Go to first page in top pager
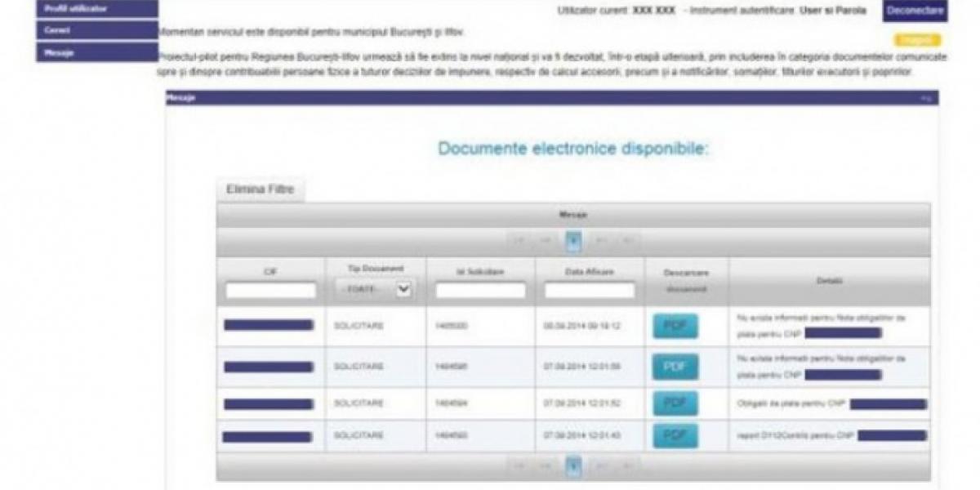The height and width of the screenshot is (490, 980). tap(518, 240)
